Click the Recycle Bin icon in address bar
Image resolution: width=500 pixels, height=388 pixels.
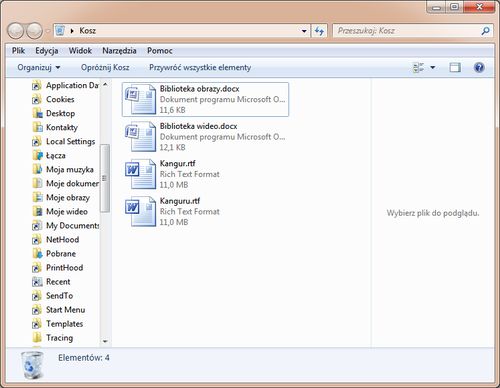[x=60, y=31]
